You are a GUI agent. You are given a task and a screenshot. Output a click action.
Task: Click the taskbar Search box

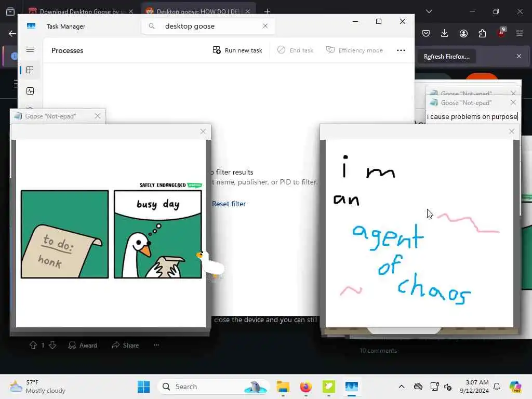click(x=213, y=387)
